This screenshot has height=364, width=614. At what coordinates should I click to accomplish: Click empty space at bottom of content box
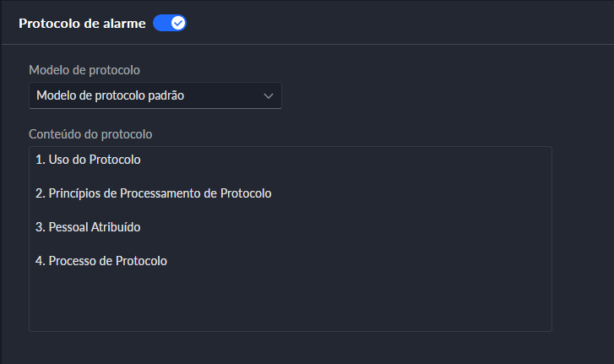[290, 308]
